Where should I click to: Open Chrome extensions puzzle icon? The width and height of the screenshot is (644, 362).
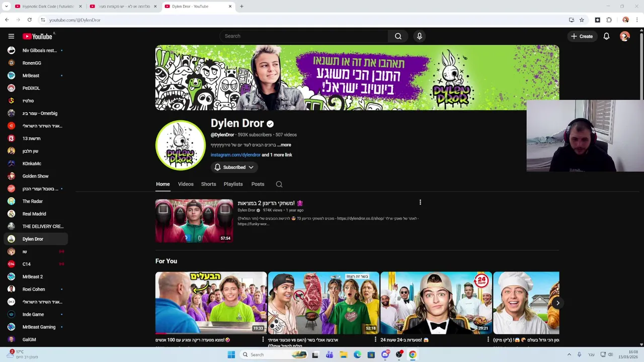click(609, 20)
